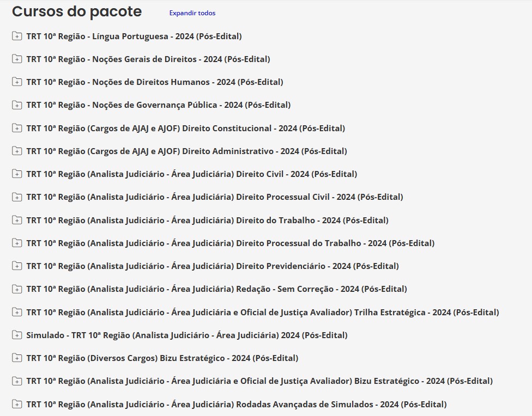
Task: Click the 'Direito Previdenciário - 2024' course title
Action: [x=213, y=266]
